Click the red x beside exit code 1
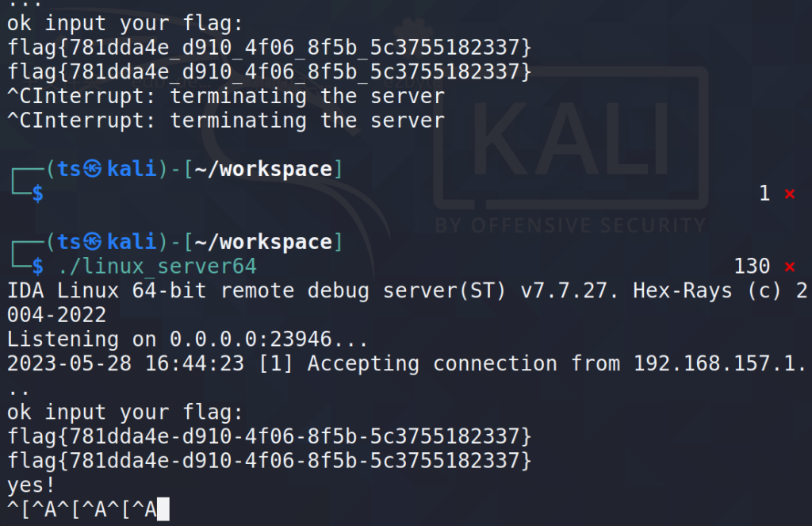 coord(789,194)
